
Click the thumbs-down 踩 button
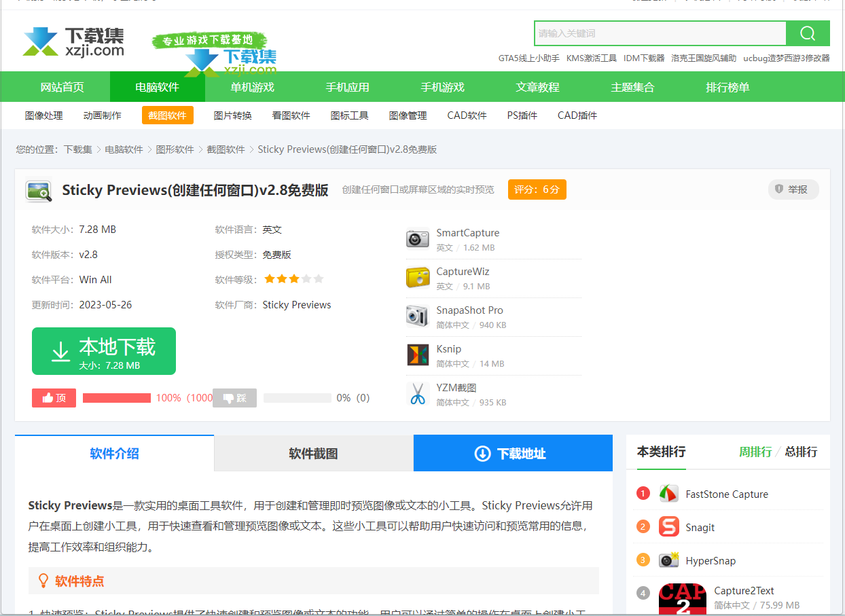click(234, 398)
